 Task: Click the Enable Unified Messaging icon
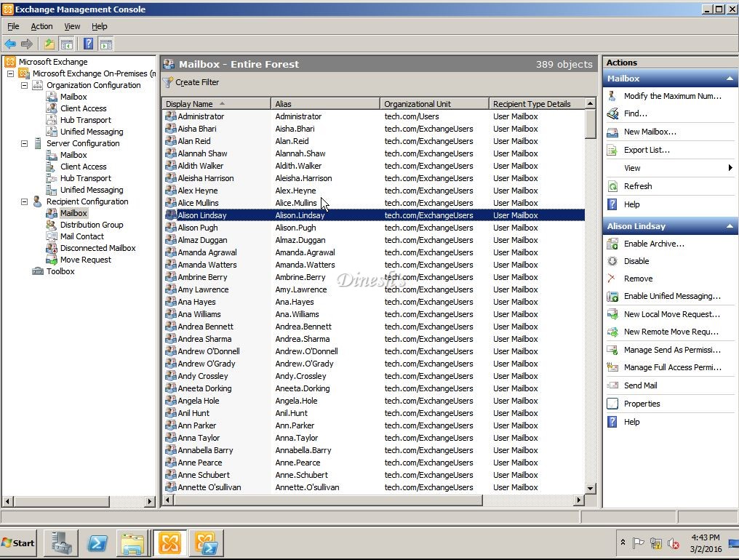point(612,297)
